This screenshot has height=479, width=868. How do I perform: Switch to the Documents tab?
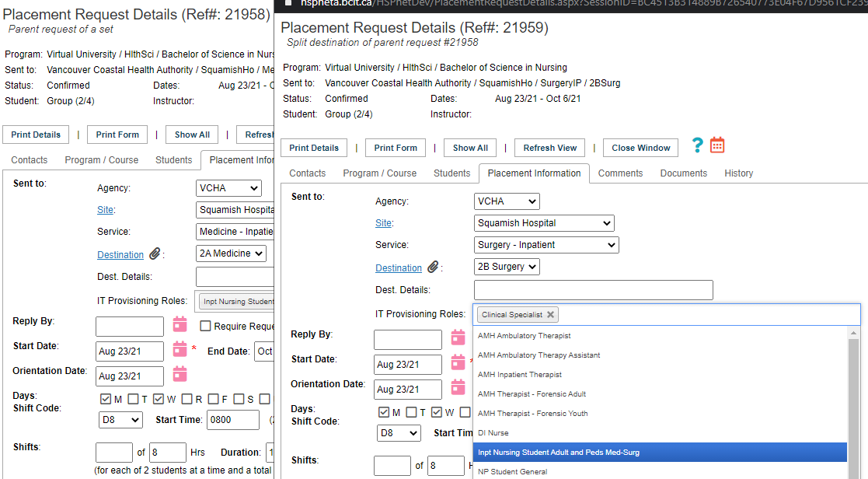tap(684, 173)
